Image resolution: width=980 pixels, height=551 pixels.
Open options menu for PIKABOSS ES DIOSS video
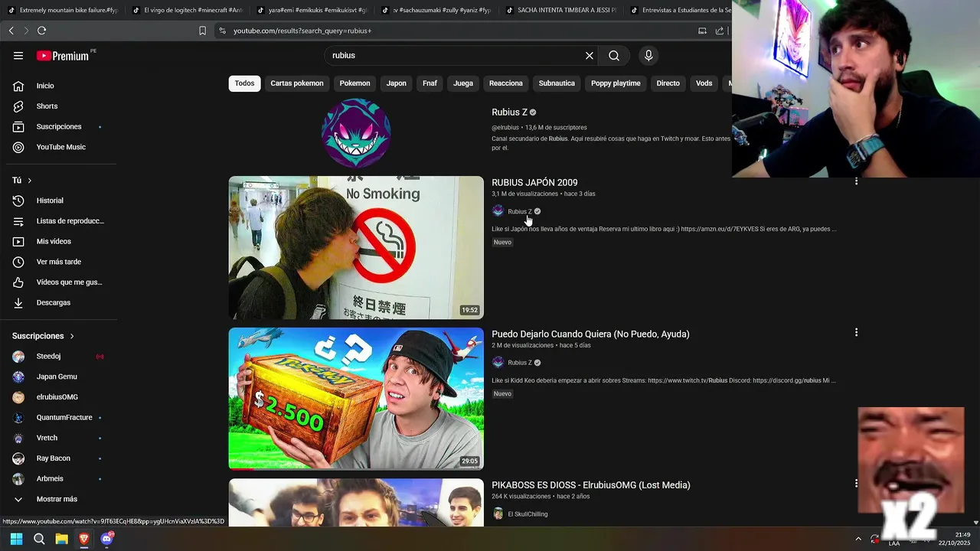tap(856, 484)
